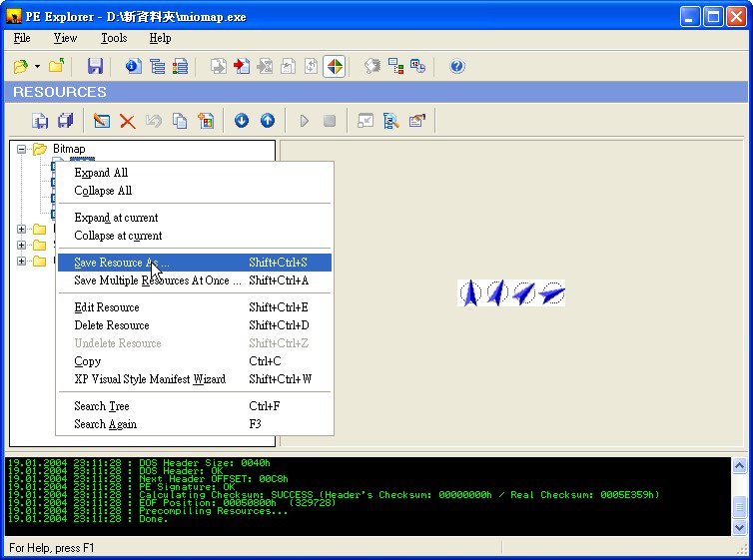
Task: Click the Close File folder icon
Action: click(x=57, y=66)
